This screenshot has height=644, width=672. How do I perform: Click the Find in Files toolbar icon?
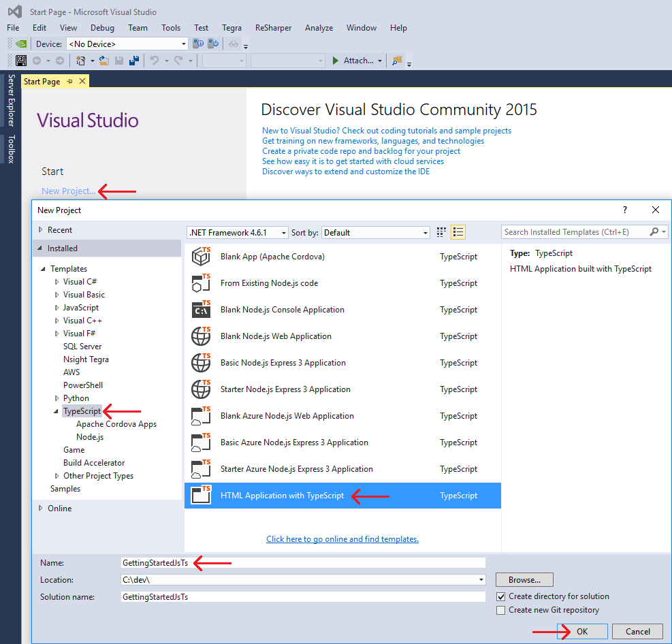coord(397,61)
